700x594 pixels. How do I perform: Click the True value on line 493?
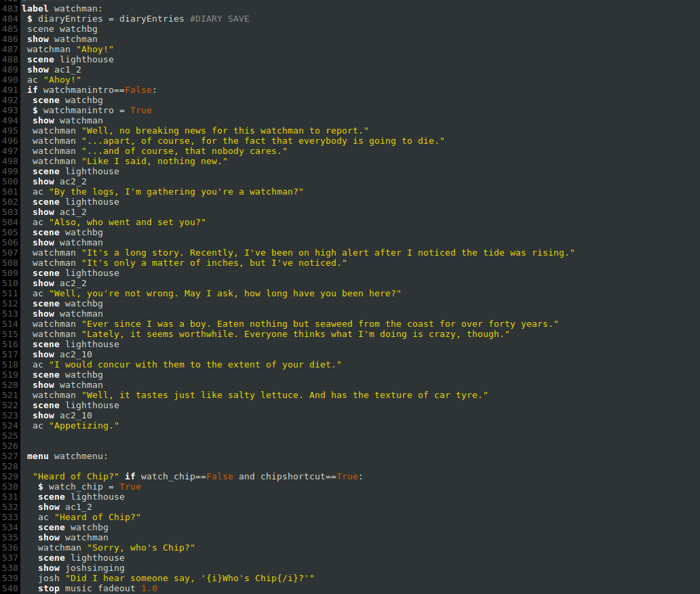click(x=141, y=111)
